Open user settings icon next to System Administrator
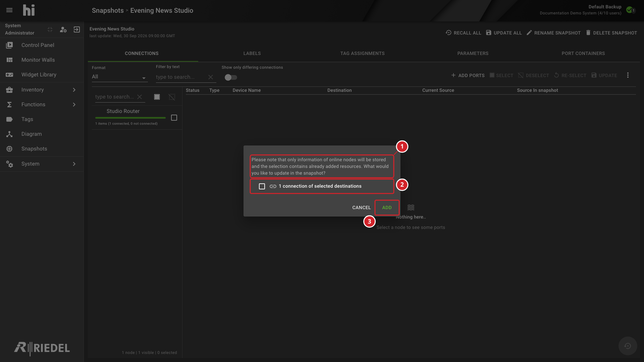 [63, 29]
